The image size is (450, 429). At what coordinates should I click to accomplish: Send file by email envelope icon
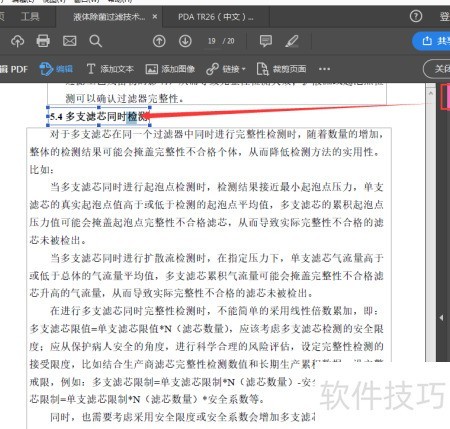tap(69, 41)
